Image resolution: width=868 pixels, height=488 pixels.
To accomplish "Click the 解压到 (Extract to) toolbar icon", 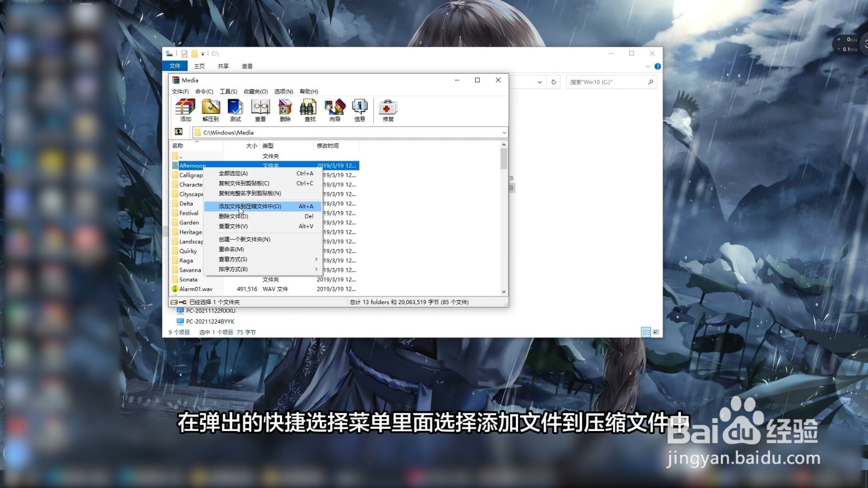I will pyautogui.click(x=210, y=111).
